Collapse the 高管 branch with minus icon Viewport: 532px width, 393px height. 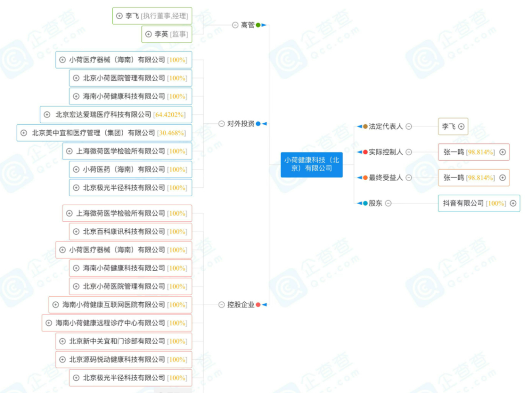pyautogui.click(x=235, y=25)
